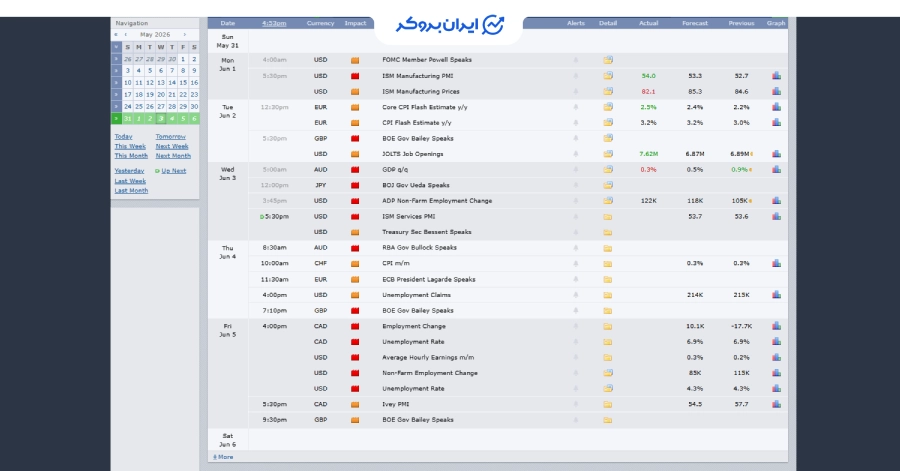The width and height of the screenshot is (900, 471).
Task: View graph for Non-Farm Employment Change
Action: click(776, 373)
